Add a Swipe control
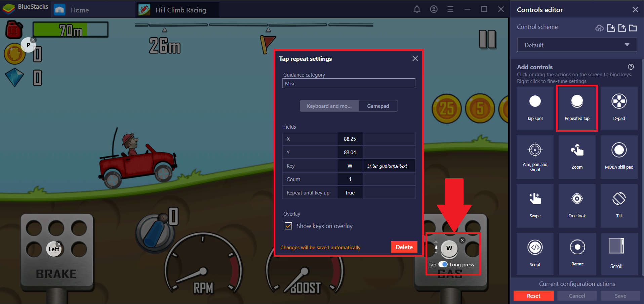The height and width of the screenshot is (304, 644). [x=535, y=206]
